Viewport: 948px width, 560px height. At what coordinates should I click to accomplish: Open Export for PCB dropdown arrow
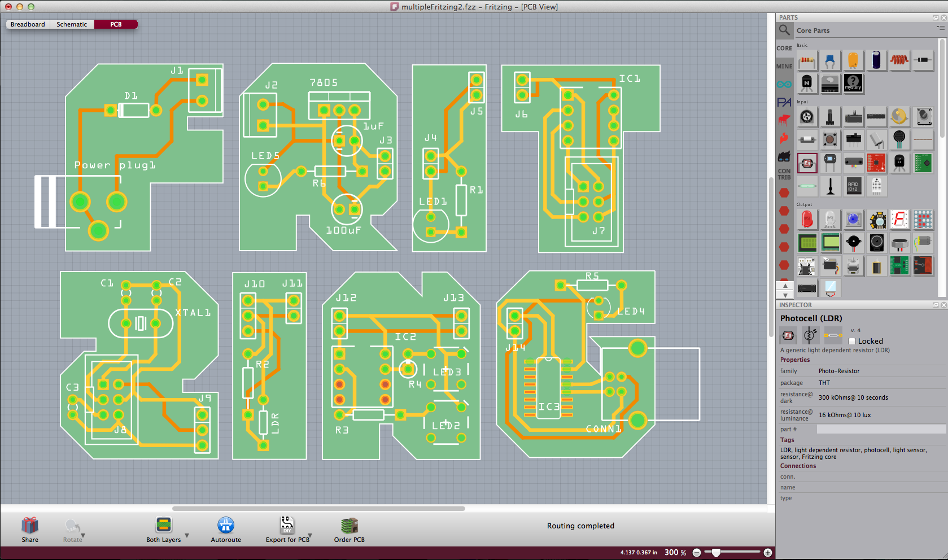[310, 536]
